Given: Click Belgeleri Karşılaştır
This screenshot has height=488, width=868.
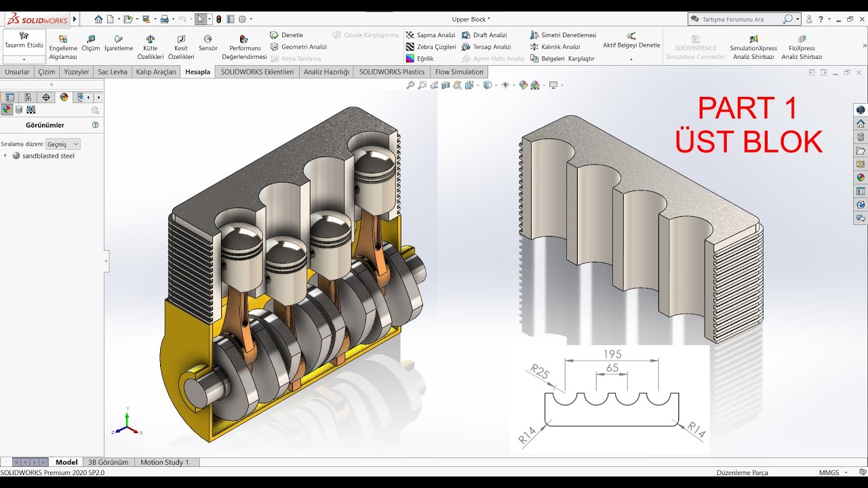Looking at the screenshot, I should point(562,58).
